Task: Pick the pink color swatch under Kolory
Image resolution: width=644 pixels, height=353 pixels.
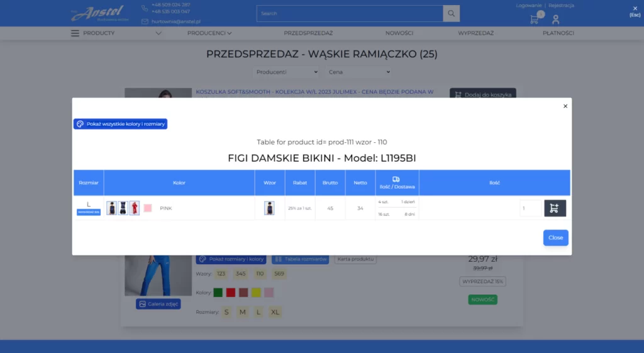Action: [x=269, y=293]
